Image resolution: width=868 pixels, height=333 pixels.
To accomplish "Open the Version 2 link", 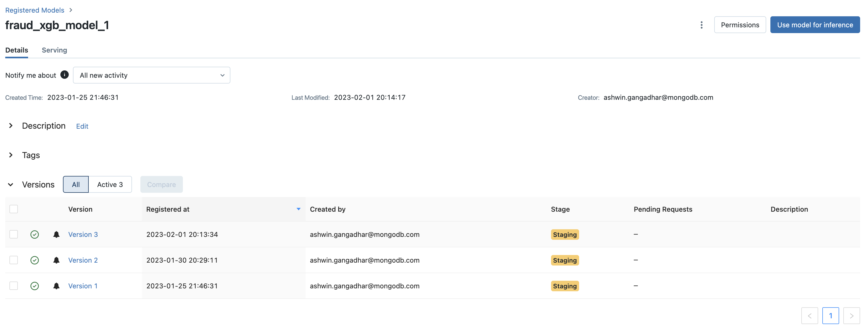I will click(x=83, y=260).
